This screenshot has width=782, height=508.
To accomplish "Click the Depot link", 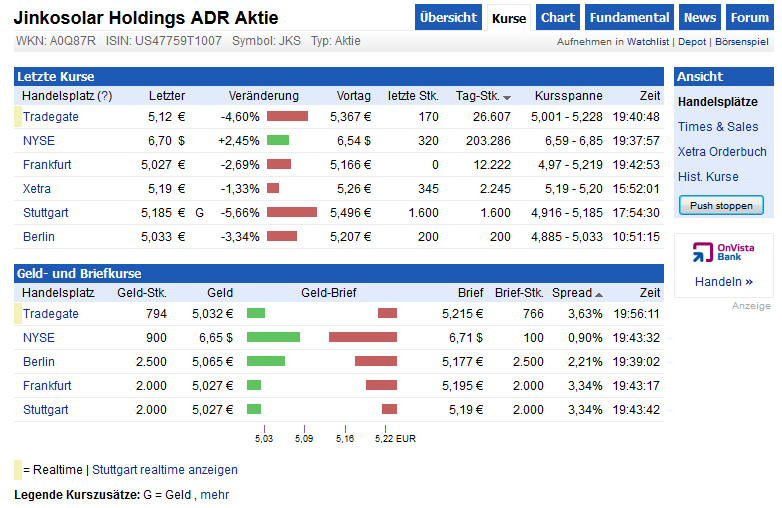I will point(692,42).
